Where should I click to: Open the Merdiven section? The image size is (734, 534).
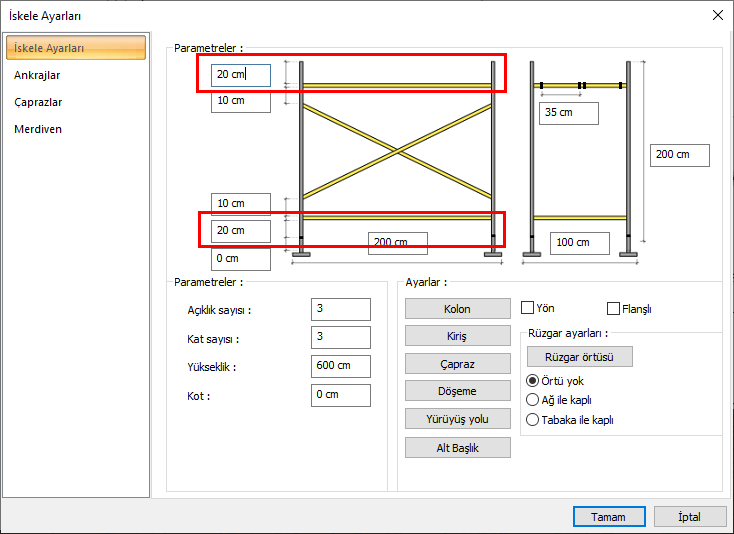coord(37,129)
